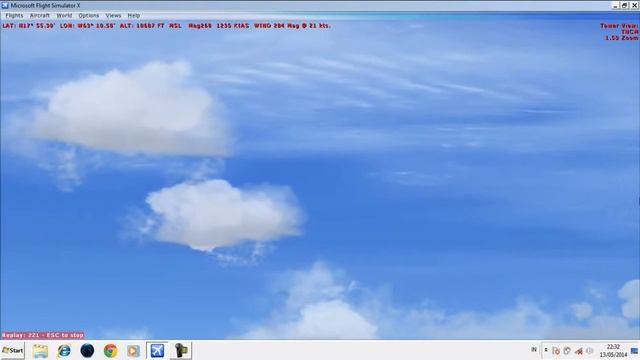Click the network signal tray icon
This screenshot has height=360, width=640.
578,351
